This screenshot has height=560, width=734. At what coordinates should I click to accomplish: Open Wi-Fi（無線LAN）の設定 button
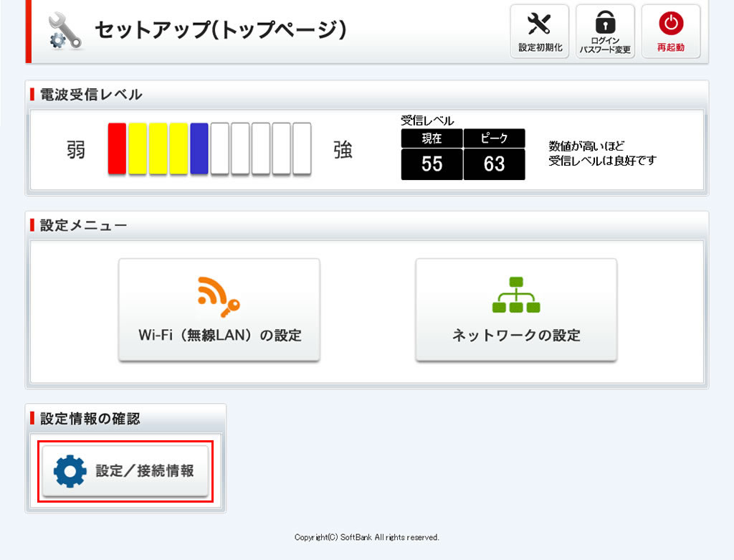[x=219, y=310]
